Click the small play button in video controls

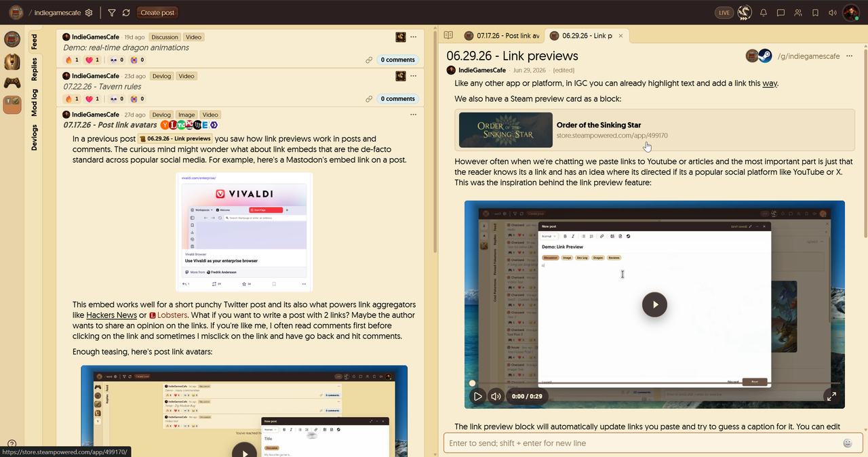(x=478, y=396)
